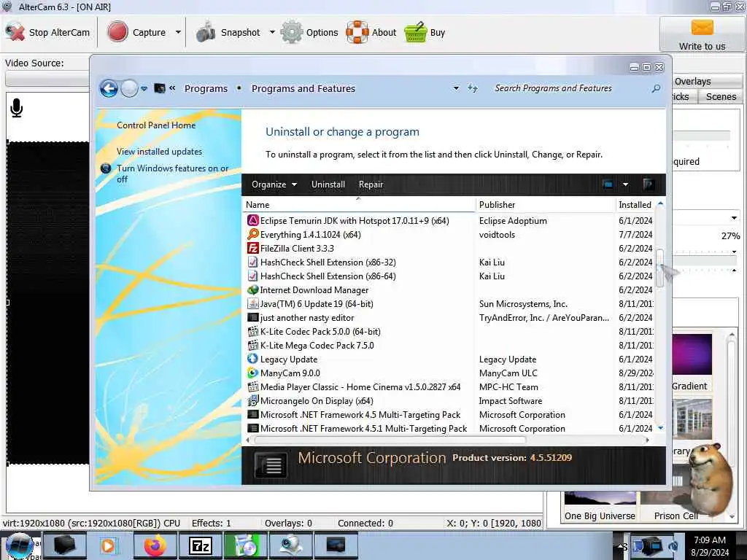The image size is (747, 560).
Task: Start recording with the red Capture button
Action: point(117,32)
